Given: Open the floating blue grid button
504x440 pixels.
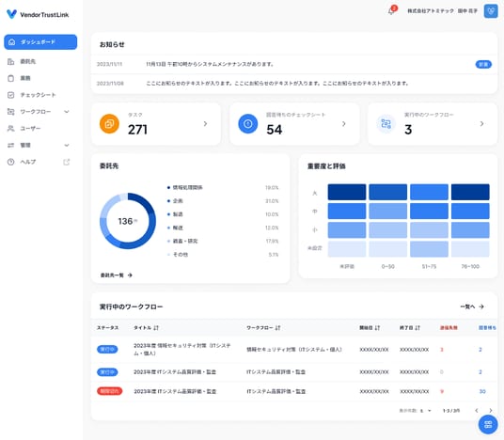Looking at the screenshot, I should [488, 424].
